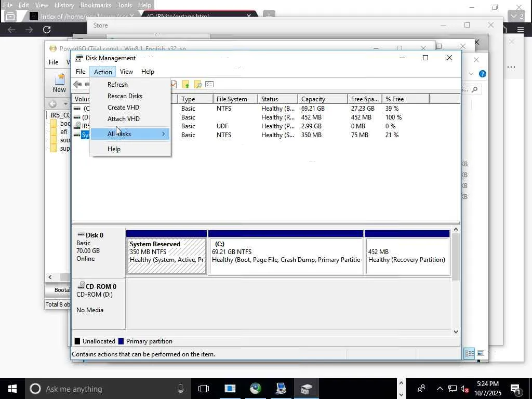Close the Action menu in Disk Management
532x399 pixels.
tap(103, 72)
